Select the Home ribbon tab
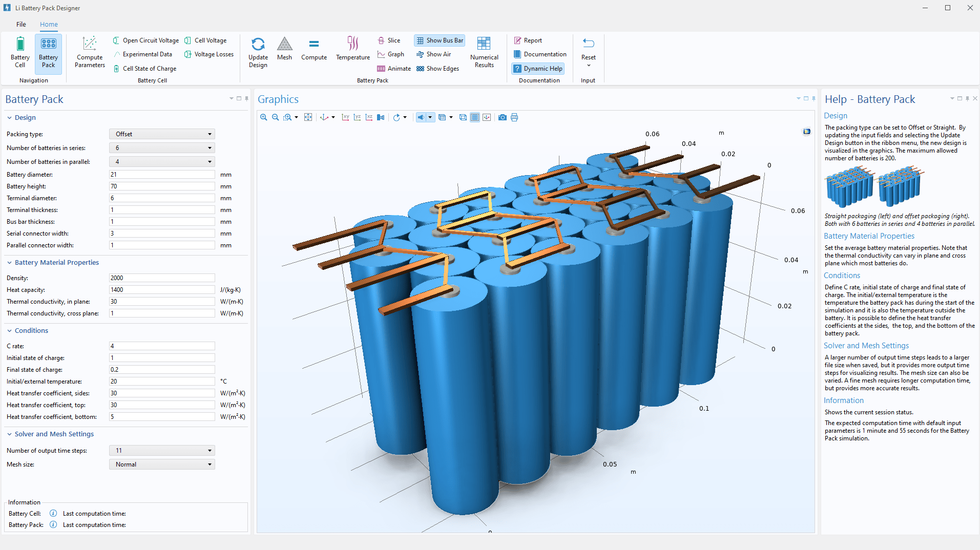This screenshot has height=550, width=980. click(x=49, y=24)
